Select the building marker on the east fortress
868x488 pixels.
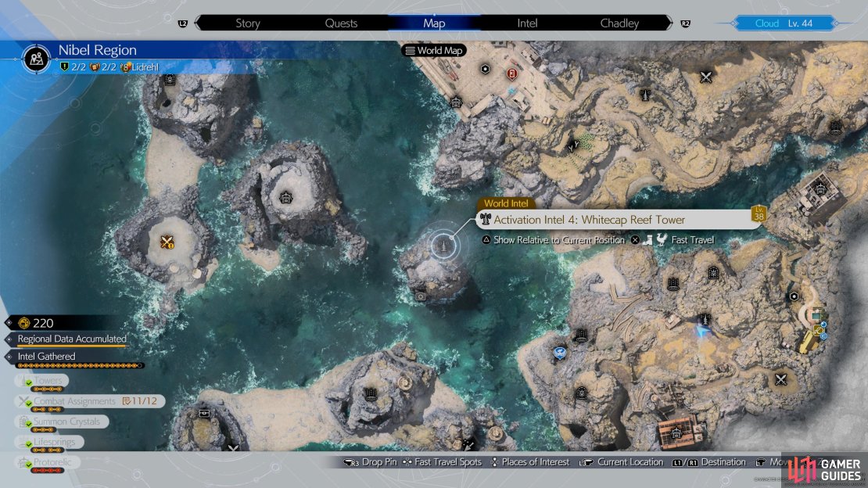pos(820,189)
